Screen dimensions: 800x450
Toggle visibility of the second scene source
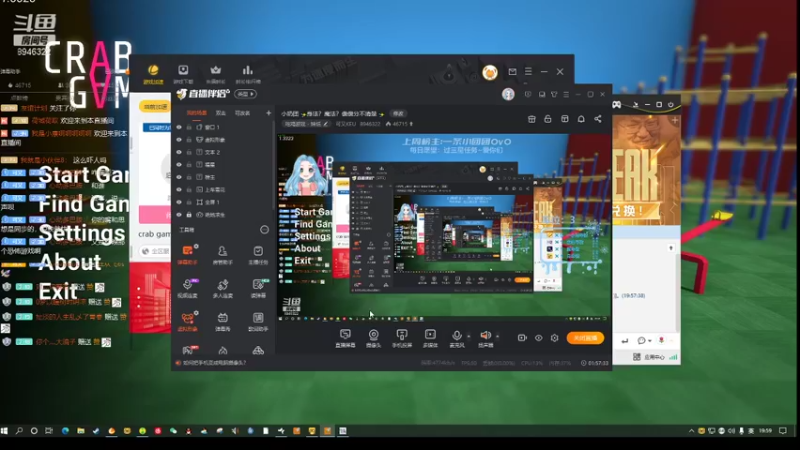[x=179, y=139]
